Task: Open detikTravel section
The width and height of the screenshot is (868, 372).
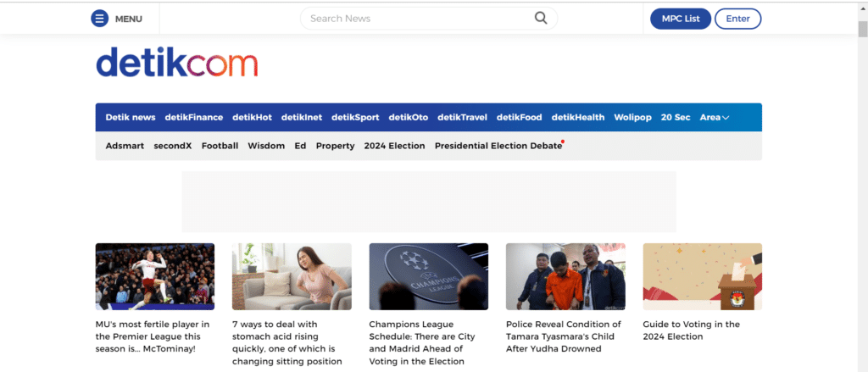Action: pyautogui.click(x=462, y=117)
